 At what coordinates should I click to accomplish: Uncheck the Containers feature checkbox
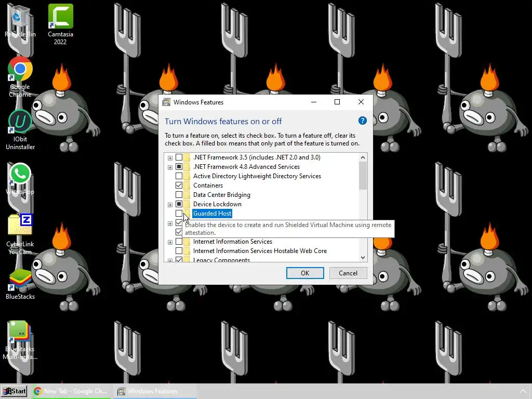click(179, 185)
